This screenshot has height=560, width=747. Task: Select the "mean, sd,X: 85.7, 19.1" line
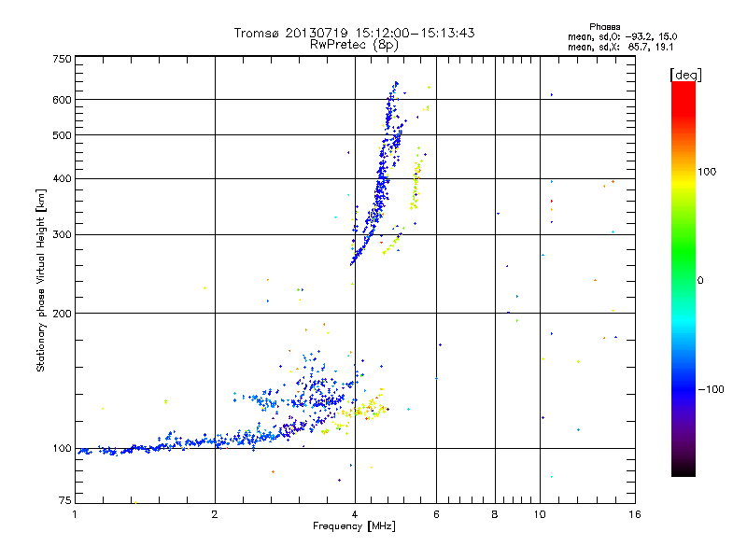(x=620, y=47)
